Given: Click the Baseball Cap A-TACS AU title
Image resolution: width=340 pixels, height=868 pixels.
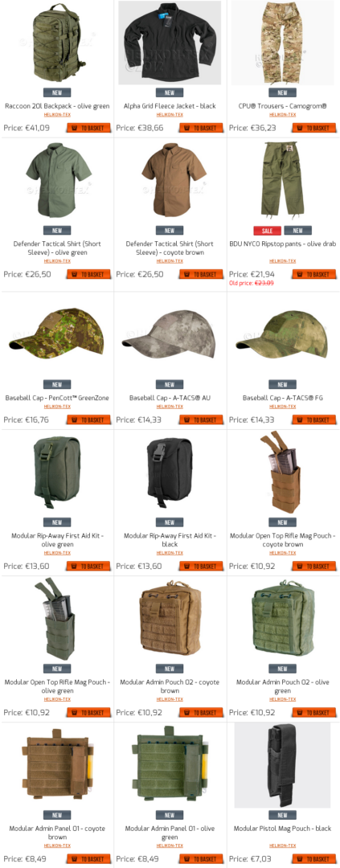Looking at the screenshot, I should (x=170, y=398).
